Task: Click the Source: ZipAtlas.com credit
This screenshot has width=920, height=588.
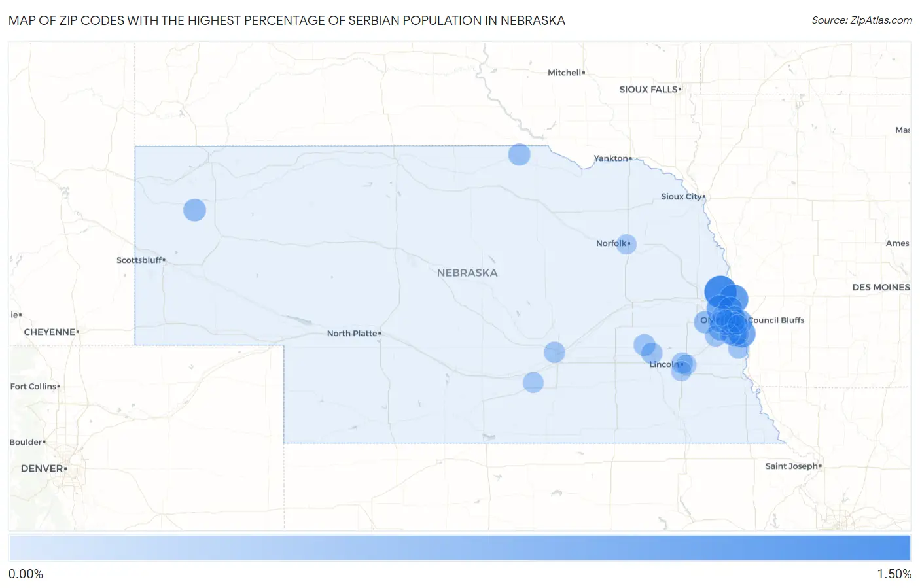Action: [862, 20]
